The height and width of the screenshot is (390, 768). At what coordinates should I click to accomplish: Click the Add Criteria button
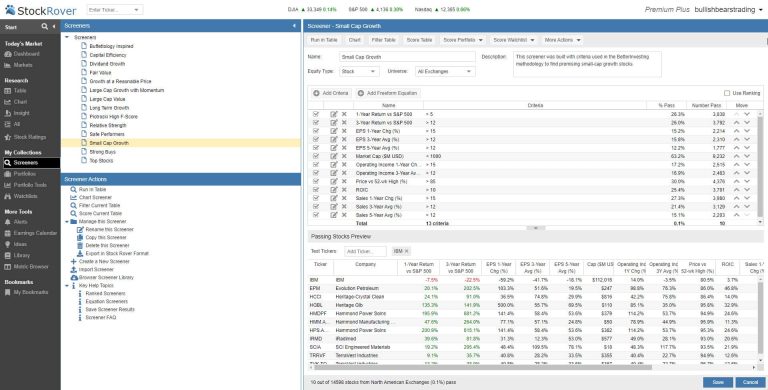click(331, 93)
